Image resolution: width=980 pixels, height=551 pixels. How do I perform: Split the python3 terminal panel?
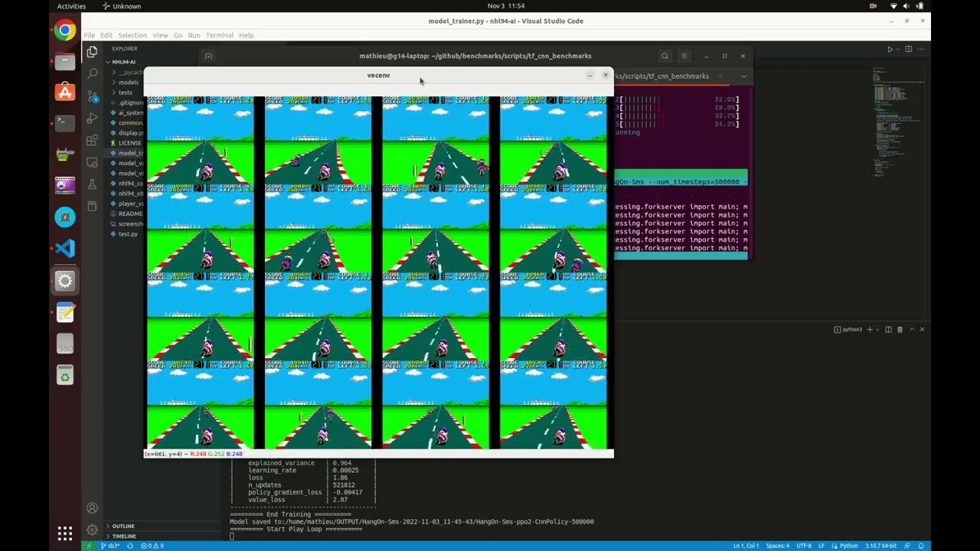[888, 329]
